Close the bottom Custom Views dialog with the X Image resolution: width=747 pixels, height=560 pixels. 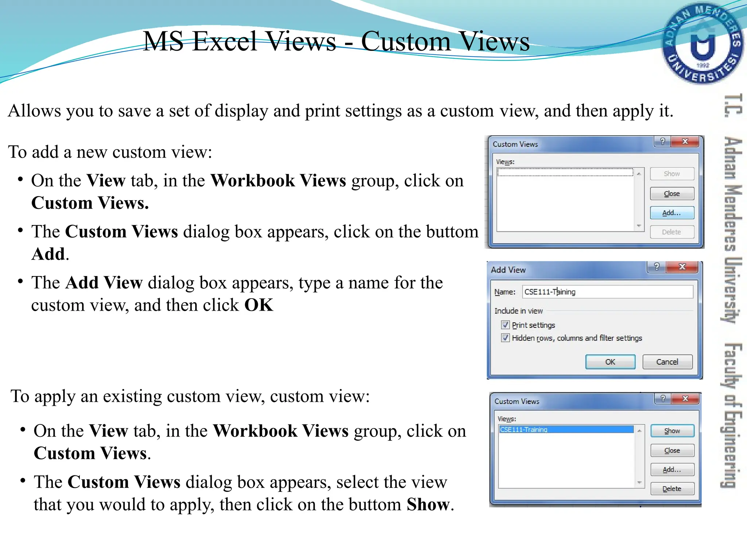coord(685,398)
